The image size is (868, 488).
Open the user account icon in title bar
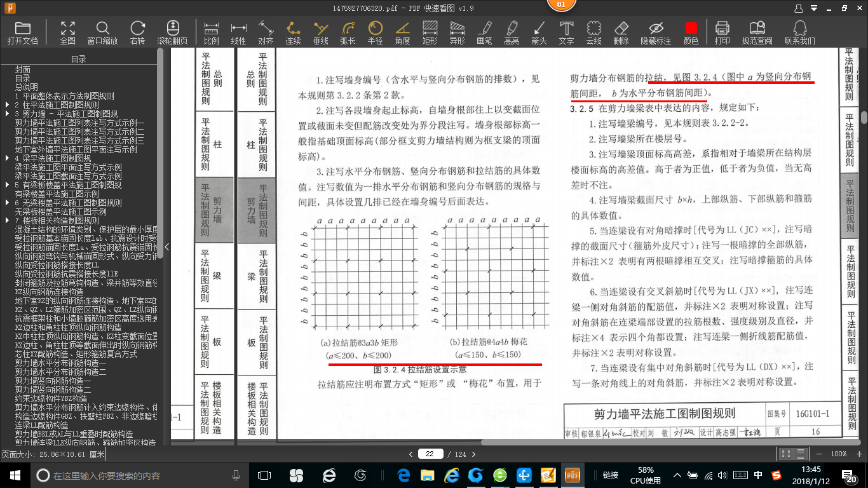[x=799, y=8]
